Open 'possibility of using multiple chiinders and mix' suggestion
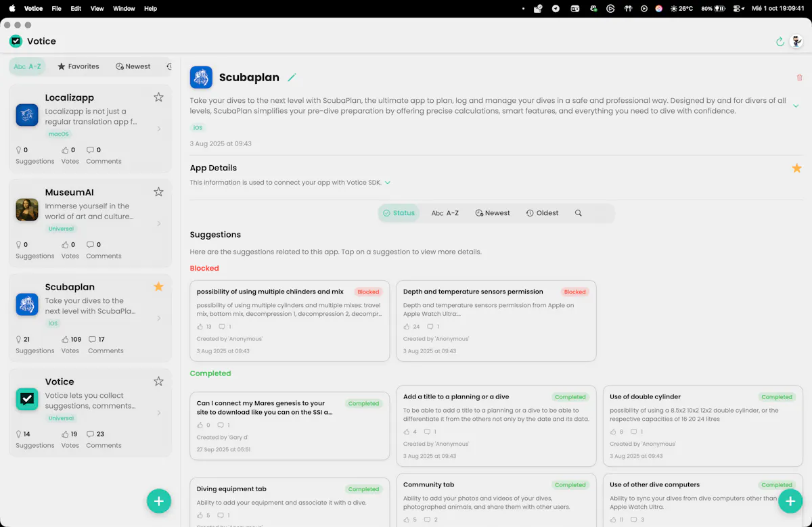812x527 pixels. pyautogui.click(x=290, y=321)
